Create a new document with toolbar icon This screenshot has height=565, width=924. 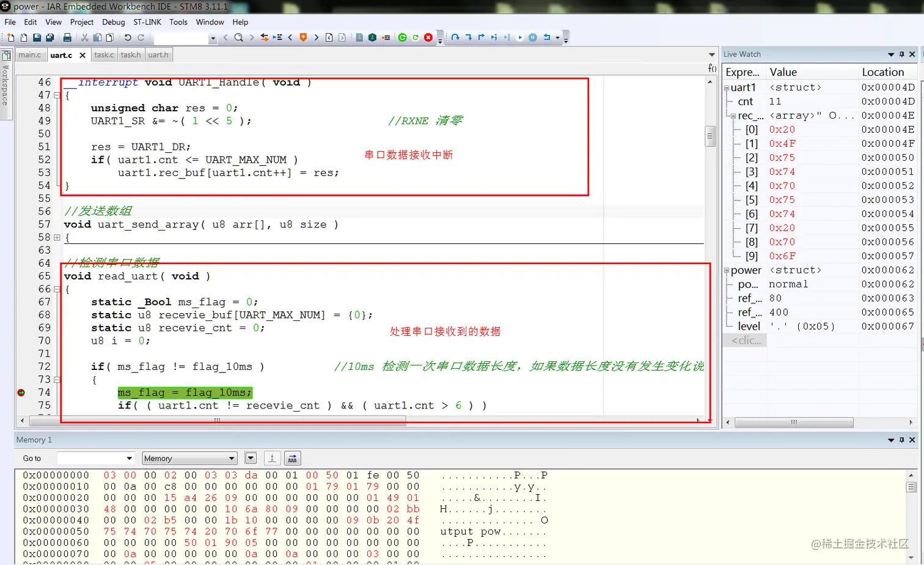(x=10, y=38)
